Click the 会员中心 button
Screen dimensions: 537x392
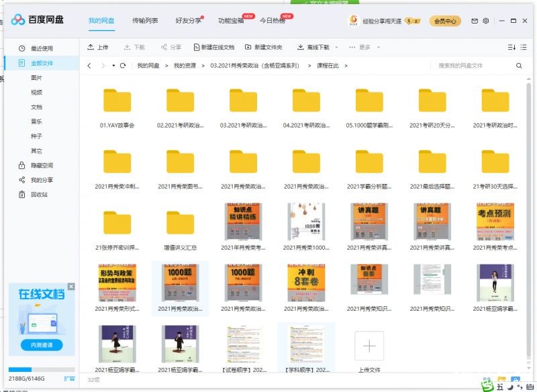point(445,21)
